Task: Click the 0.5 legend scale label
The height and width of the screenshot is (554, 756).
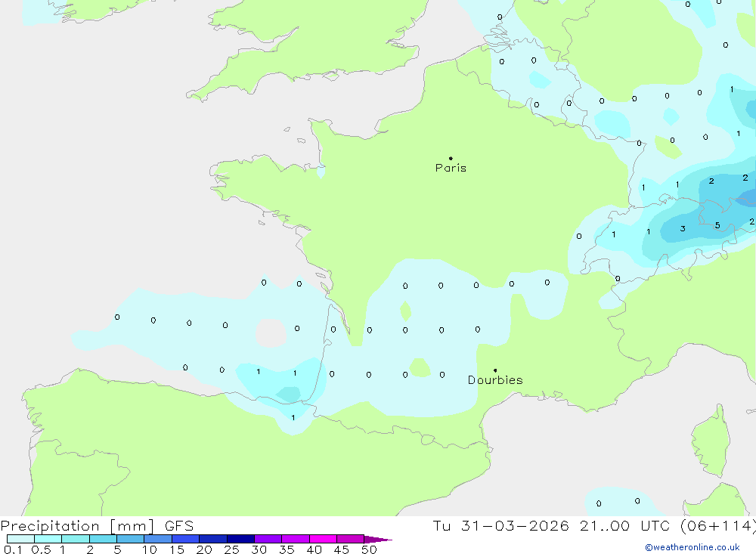Action: click(41, 549)
